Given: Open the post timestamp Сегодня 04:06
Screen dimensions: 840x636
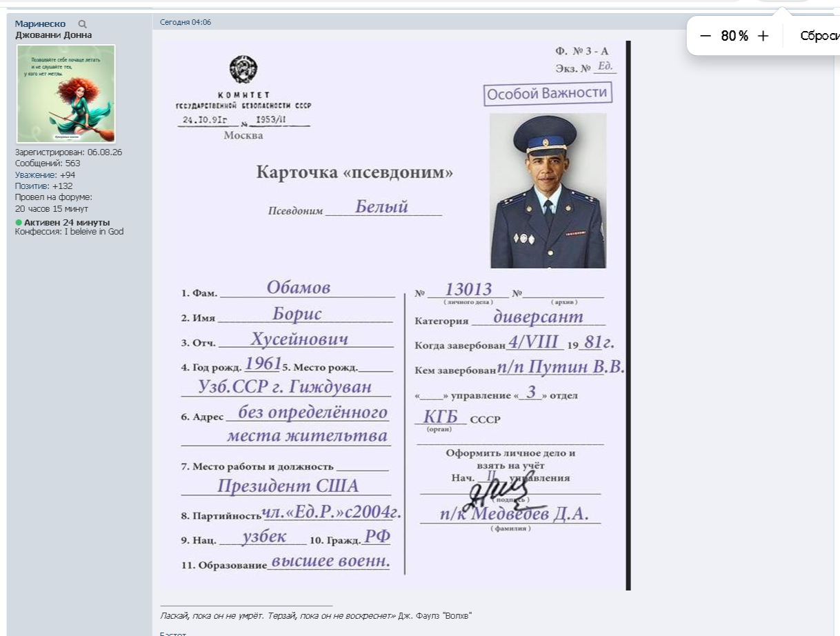Looking at the screenshot, I should point(186,22).
